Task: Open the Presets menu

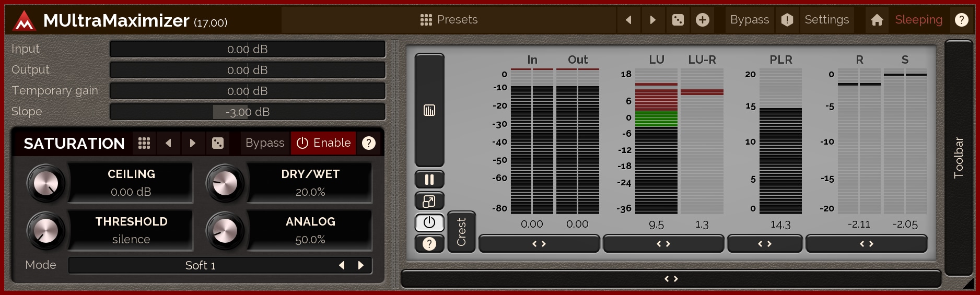Action: [449, 20]
